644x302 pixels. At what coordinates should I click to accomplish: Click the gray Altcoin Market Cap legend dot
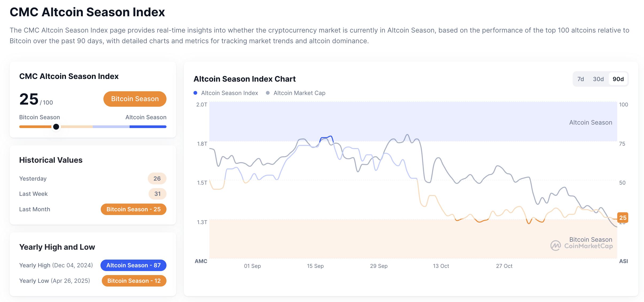[x=267, y=93]
